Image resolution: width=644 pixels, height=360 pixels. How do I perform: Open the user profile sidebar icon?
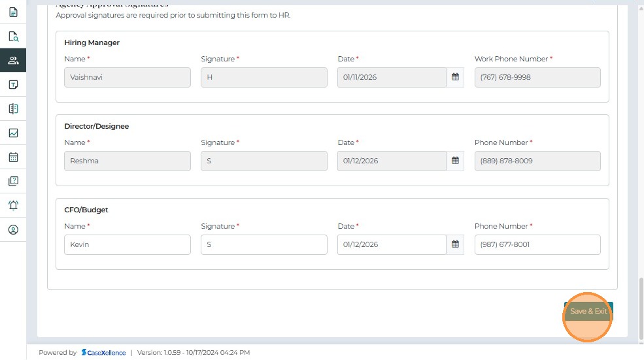[13, 229]
